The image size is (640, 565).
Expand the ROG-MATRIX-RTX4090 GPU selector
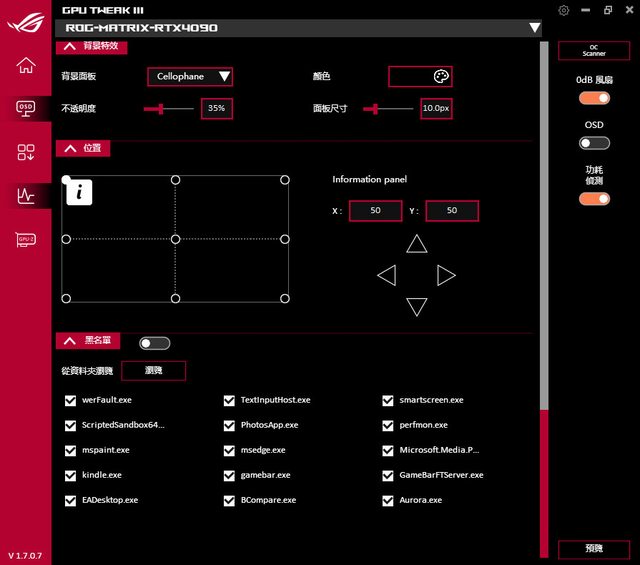point(534,28)
